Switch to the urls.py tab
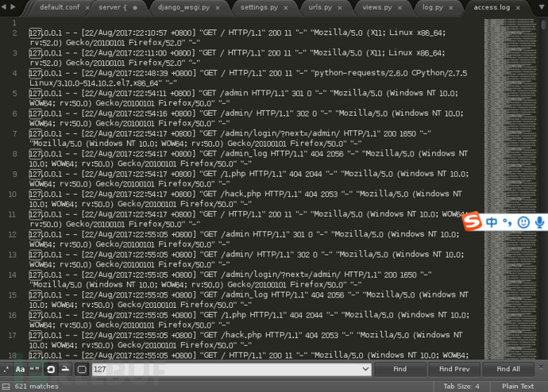Viewport: 548px width, 392px height. [x=320, y=7]
